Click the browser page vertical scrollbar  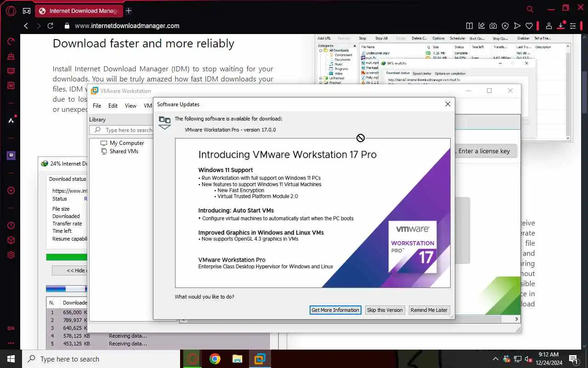585,92
